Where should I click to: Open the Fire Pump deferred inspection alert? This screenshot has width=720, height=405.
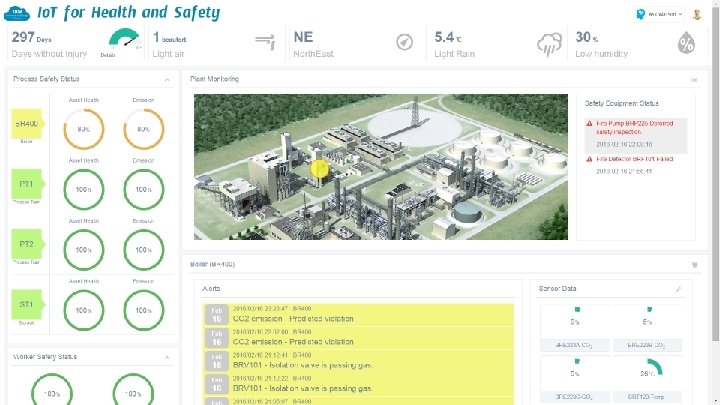point(636,135)
